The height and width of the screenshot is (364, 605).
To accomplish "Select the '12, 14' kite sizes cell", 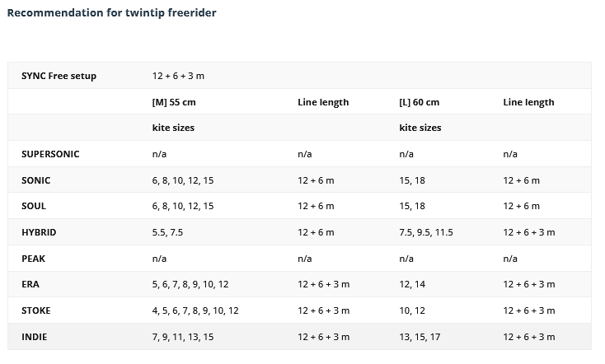I will (x=411, y=284).
